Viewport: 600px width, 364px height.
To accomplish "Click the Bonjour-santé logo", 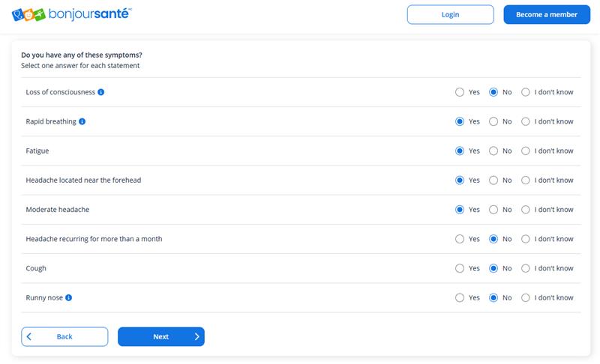I will click(72, 14).
